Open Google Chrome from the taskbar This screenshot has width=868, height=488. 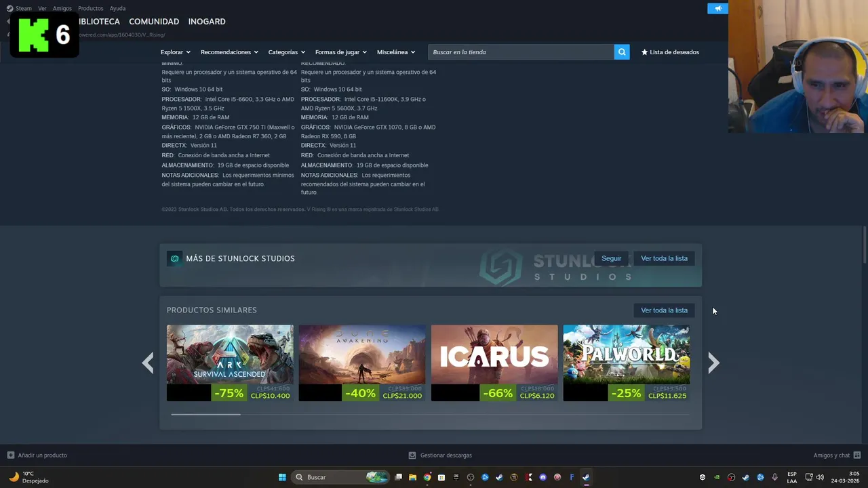(x=427, y=477)
